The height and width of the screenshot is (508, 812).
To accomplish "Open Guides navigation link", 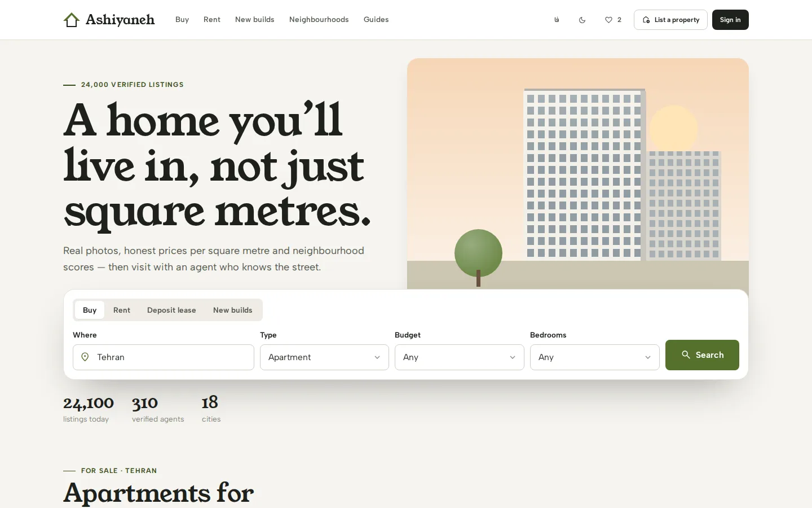I will [x=376, y=20].
